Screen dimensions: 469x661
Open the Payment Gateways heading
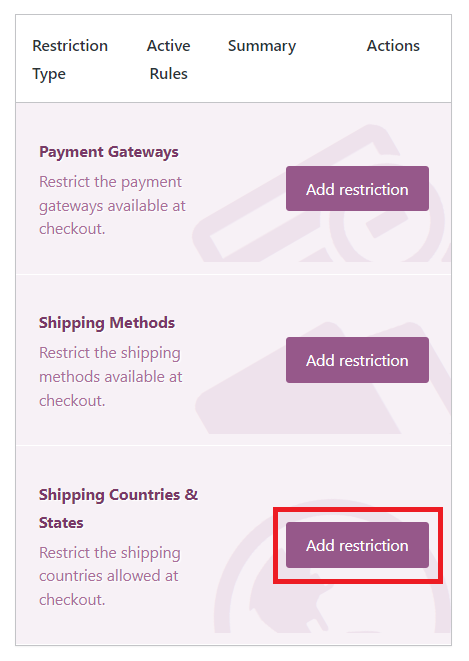(109, 152)
